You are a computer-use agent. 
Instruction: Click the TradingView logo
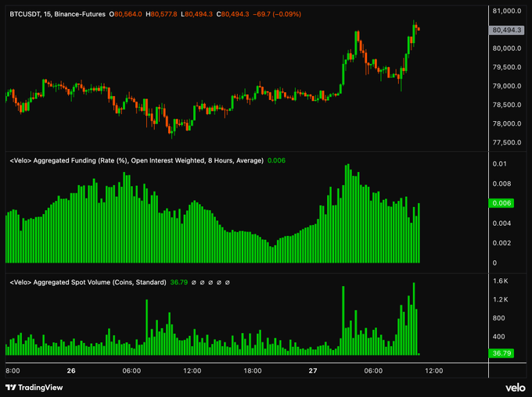(x=34, y=387)
